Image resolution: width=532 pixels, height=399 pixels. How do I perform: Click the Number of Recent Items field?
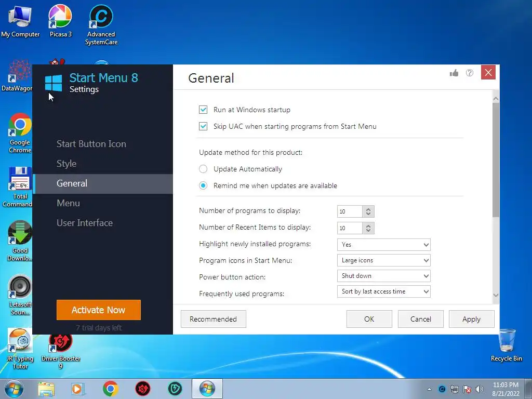(350, 228)
